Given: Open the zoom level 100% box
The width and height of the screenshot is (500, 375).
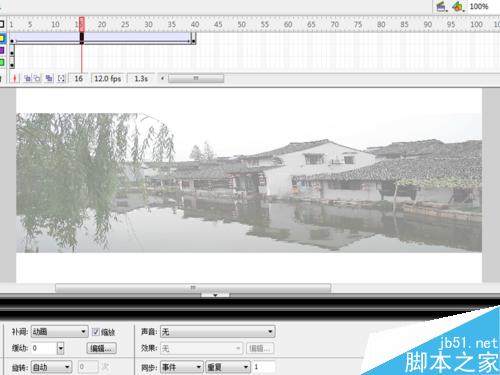Looking at the screenshot, I should pos(479,6).
